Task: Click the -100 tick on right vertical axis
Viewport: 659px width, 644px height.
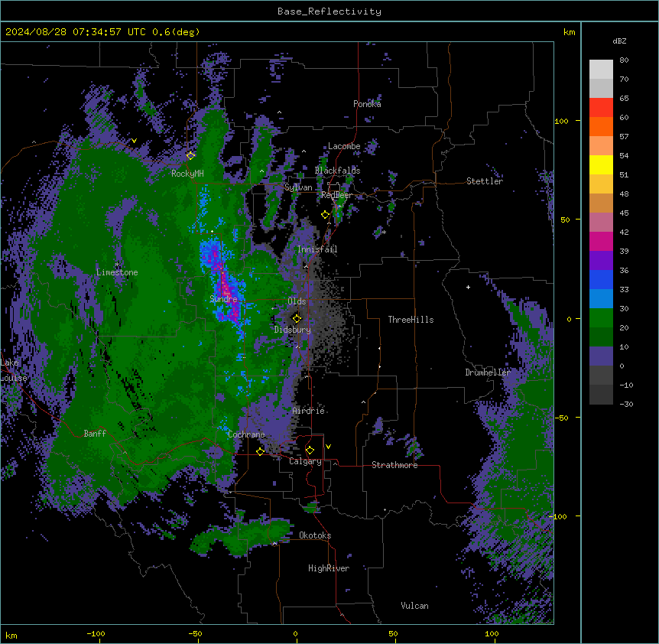Action: 559,516
